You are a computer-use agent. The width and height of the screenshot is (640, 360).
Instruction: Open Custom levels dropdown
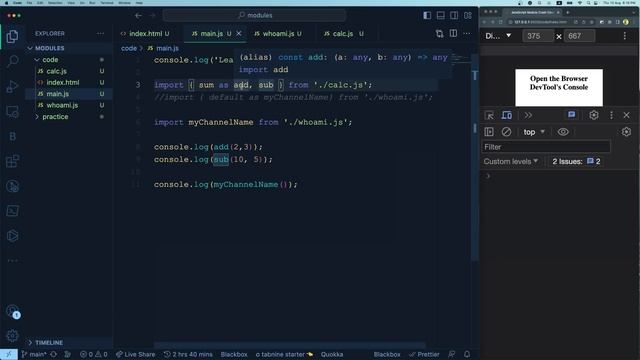[x=511, y=162]
